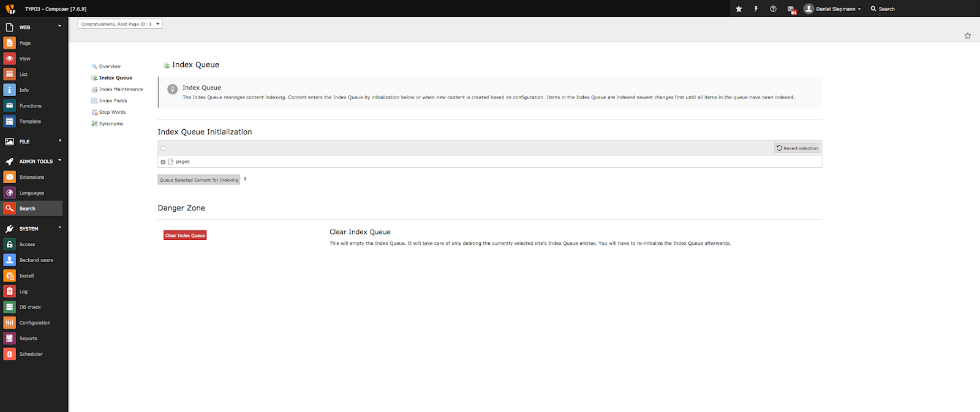980x412 pixels.
Task: Open the clear cache lightning icon
Action: 756,9
